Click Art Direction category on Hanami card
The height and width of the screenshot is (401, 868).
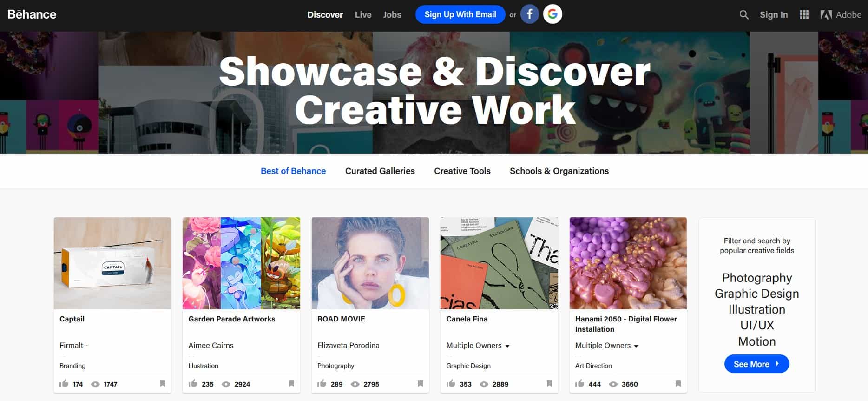click(593, 366)
